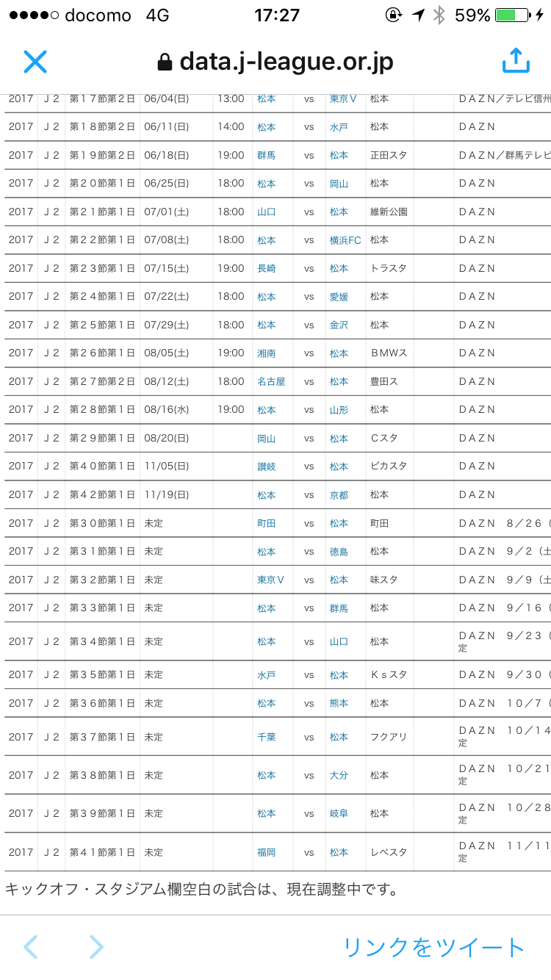
Task: Tap the Bluetooth icon in status bar
Action: click(439, 15)
